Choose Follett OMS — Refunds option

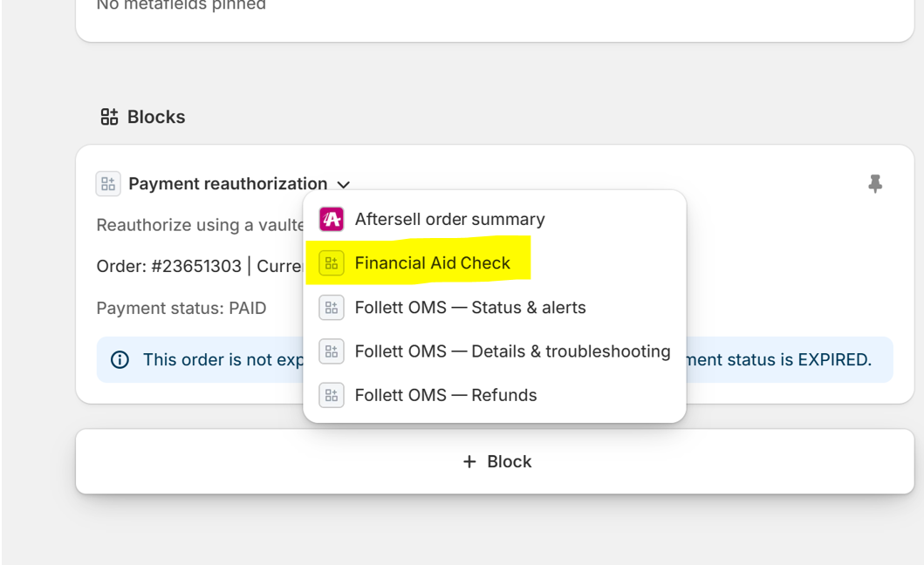pyautogui.click(x=495, y=395)
